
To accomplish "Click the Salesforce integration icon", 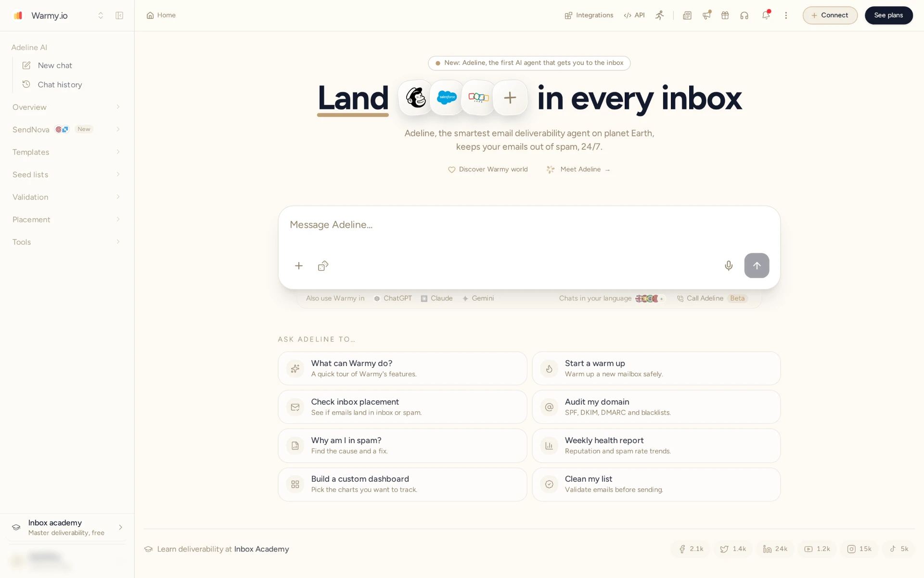I will click(447, 98).
